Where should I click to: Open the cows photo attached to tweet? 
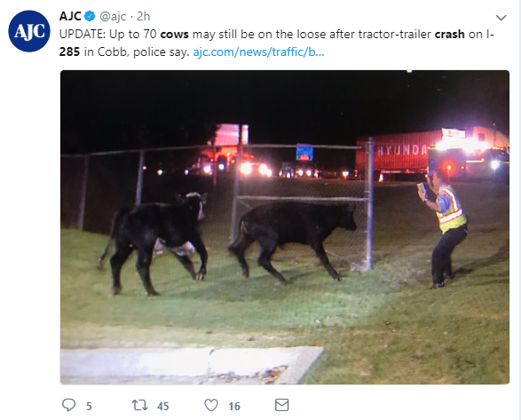(x=285, y=227)
